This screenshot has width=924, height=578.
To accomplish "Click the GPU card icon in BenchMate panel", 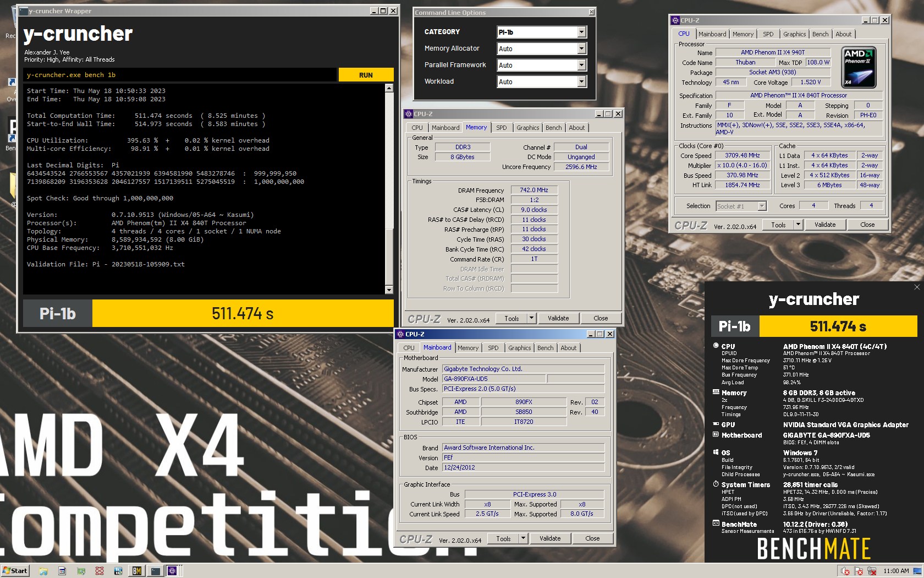I will pos(716,424).
